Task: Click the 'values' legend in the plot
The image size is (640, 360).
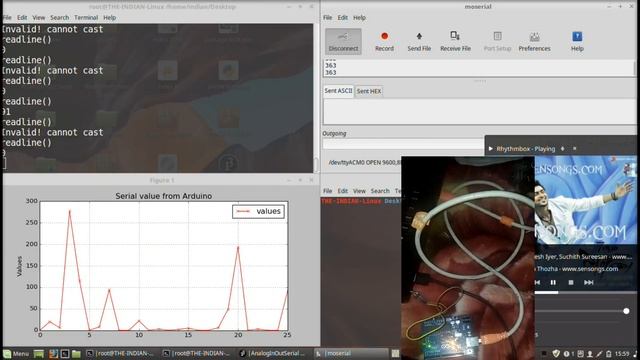Action: (x=258, y=211)
